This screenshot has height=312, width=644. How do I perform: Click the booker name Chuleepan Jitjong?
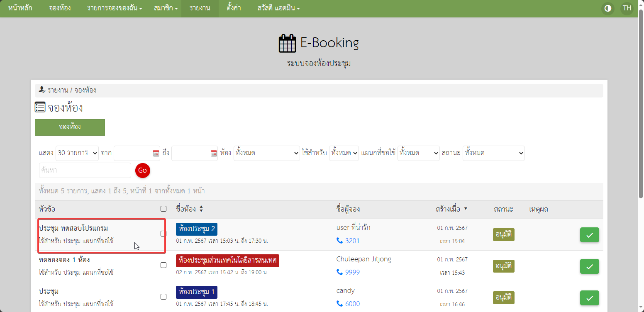pyautogui.click(x=364, y=259)
